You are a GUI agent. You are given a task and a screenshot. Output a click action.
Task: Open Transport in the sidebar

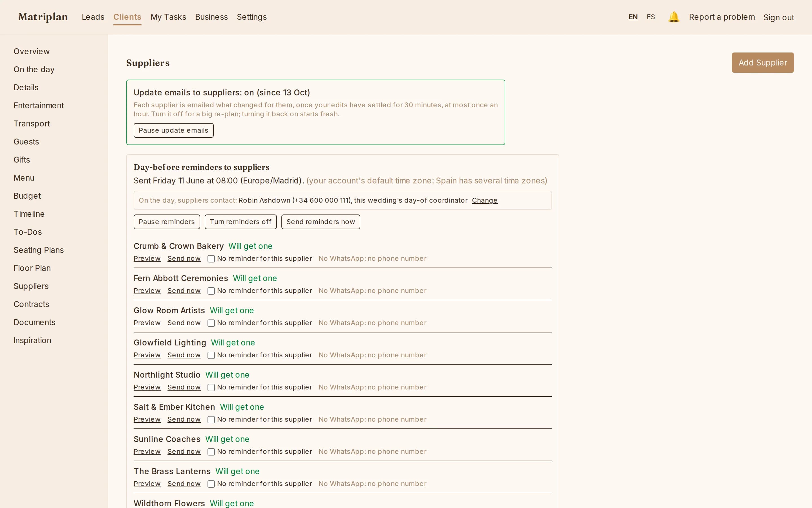click(x=32, y=124)
